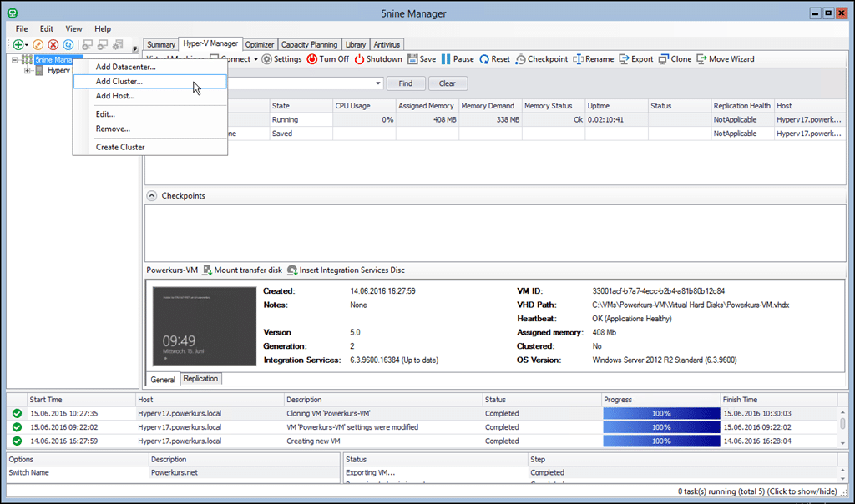The height and width of the screenshot is (504, 855).
Task: Click the Save disk icon
Action: click(412, 59)
